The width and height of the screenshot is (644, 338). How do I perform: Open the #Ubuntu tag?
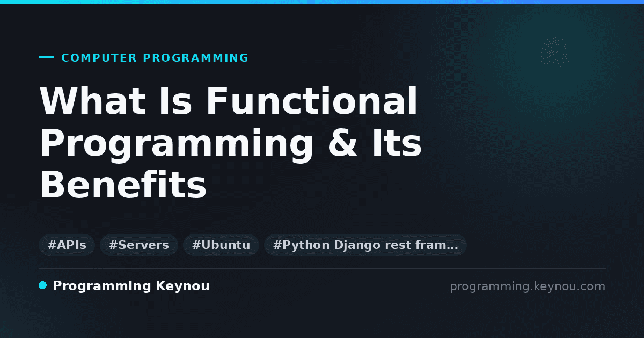click(221, 245)
